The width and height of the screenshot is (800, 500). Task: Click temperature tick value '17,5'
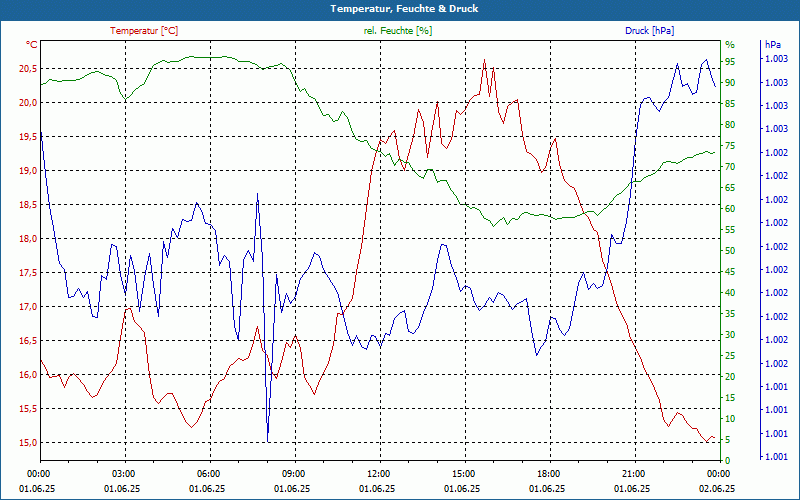point(28,272)
